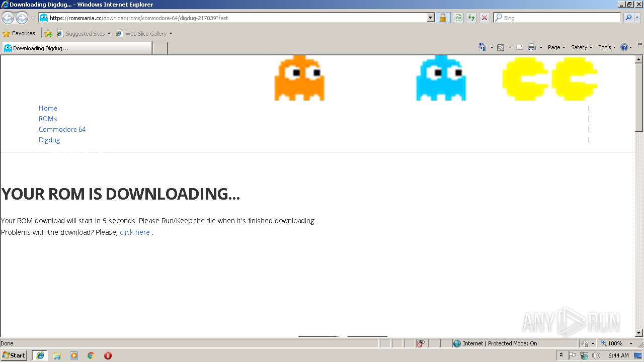Open Windows Explorer folder taskbar icon
This screenshot has width=644, height=362.
pyautogui.click(x=57, y=355)
